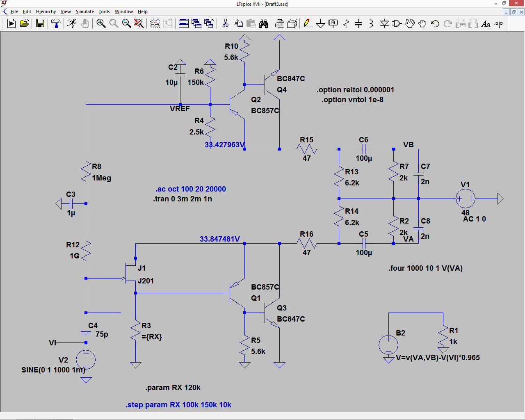This screenshot has height=420, width=525.
Task: Open the Hierarchy menu
Action: point(46,11)
